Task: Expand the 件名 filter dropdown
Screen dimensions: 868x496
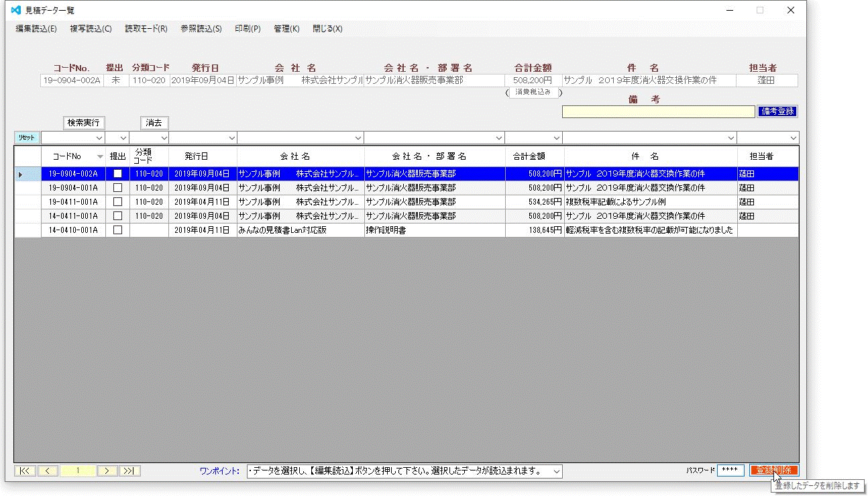Action: pos(730,138)
